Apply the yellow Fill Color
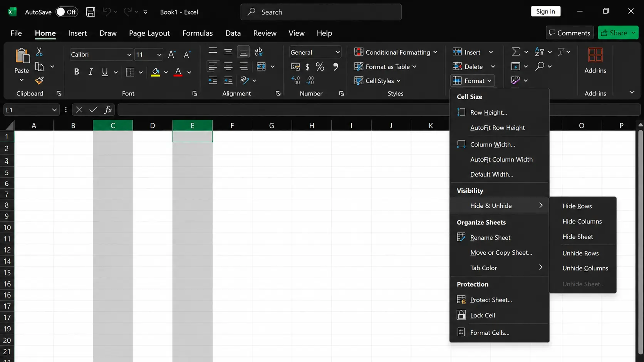 click(x=155, y=72)
